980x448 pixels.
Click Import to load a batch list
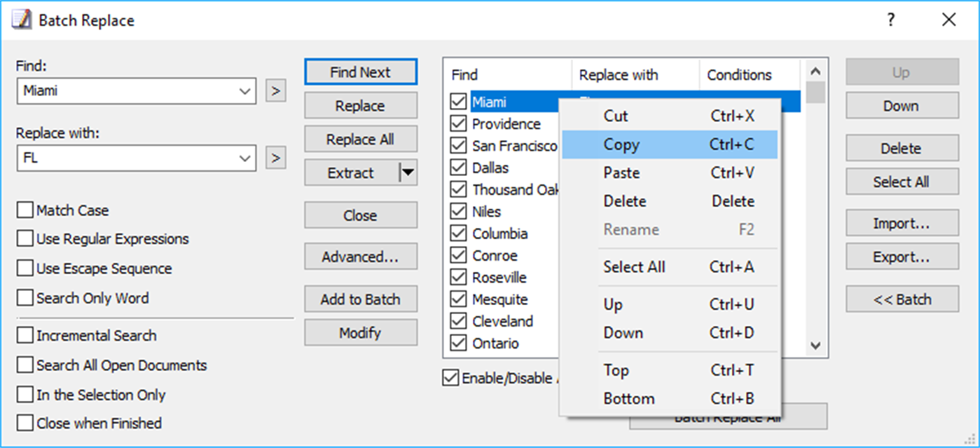click(x=902, y=223)
